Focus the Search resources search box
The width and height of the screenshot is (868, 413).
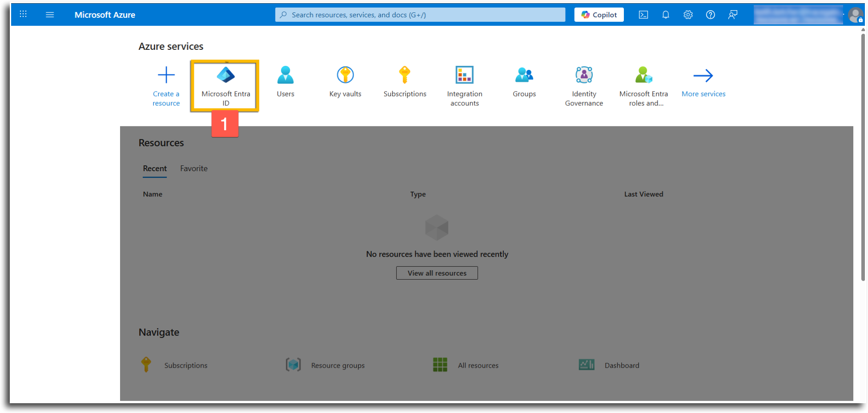point(420,15)
